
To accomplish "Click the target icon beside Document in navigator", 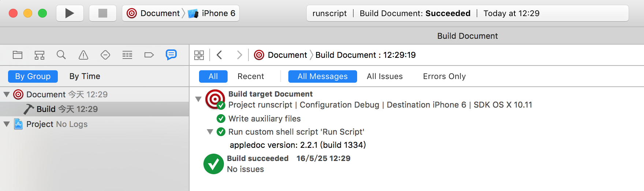I will [18, 94].
